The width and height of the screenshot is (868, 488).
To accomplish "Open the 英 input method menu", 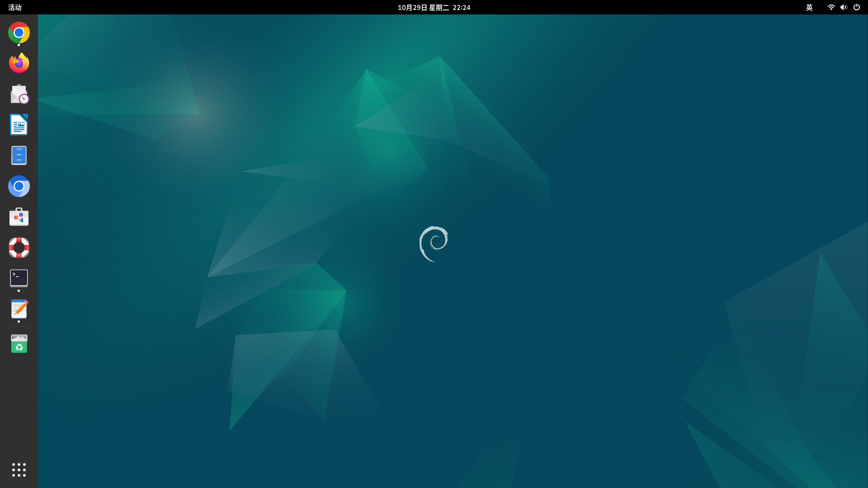I will [809, 7].
